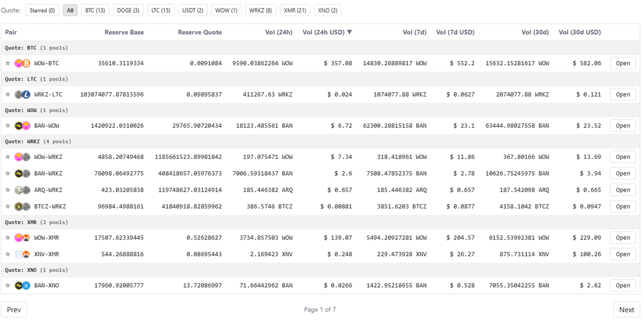Click the '35610.3119334' reserve value
Screen dimensions: 644x320
pos(121,63)
